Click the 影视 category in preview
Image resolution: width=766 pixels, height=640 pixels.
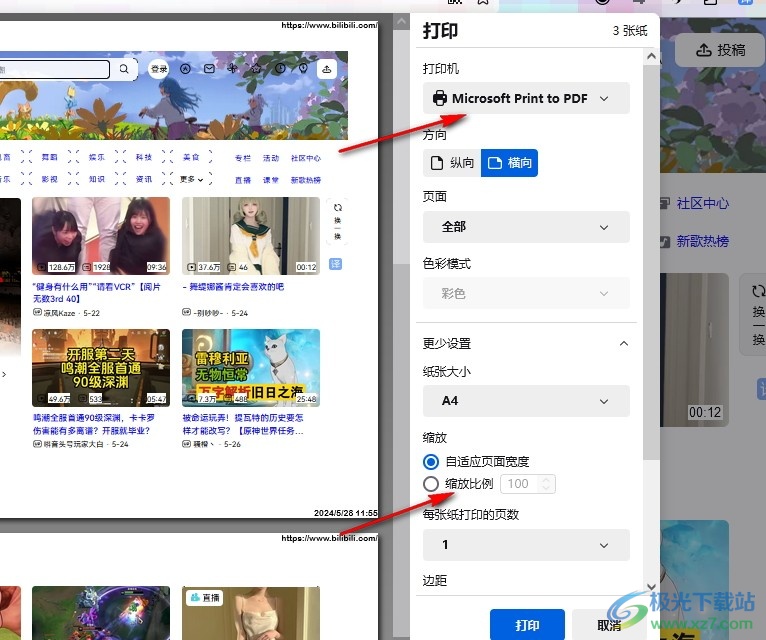click(x=49, y=179)
